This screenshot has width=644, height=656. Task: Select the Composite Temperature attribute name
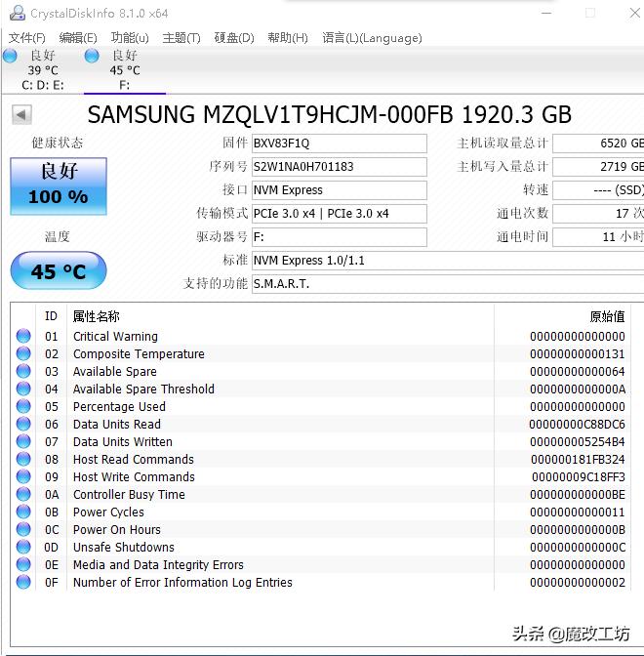pyautogui.click(x=139, y=354)
